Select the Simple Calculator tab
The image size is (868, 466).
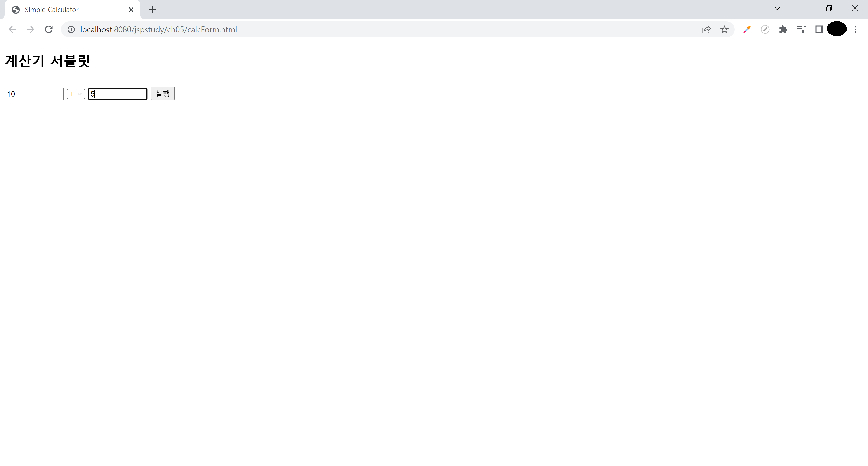point(72,10)
